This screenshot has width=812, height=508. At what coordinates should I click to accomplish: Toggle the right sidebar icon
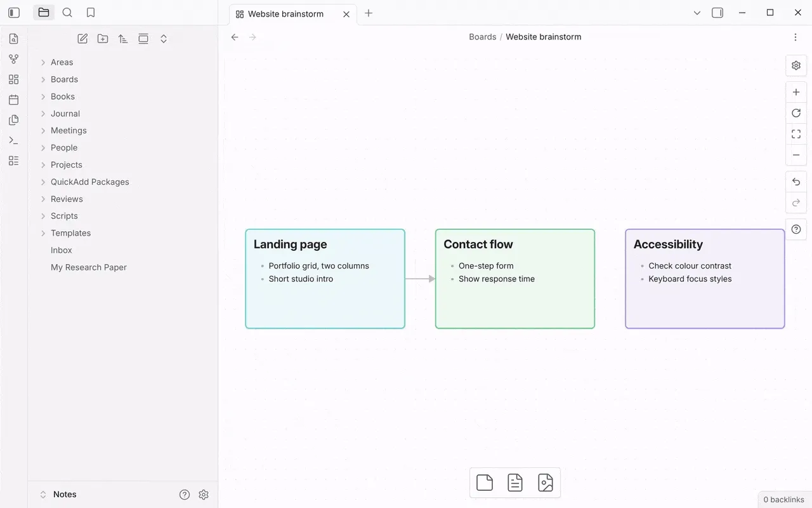point(717,13)
